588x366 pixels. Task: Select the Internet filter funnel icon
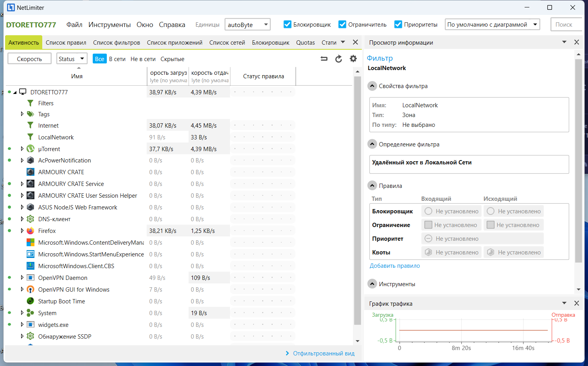[x=31, y=126]
